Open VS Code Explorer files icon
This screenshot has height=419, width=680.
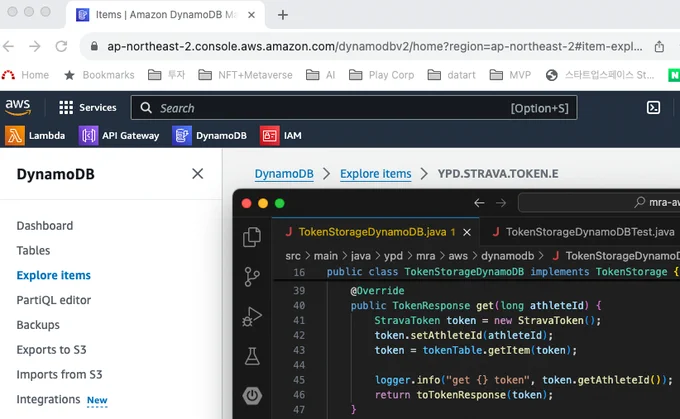coord(252,237)
